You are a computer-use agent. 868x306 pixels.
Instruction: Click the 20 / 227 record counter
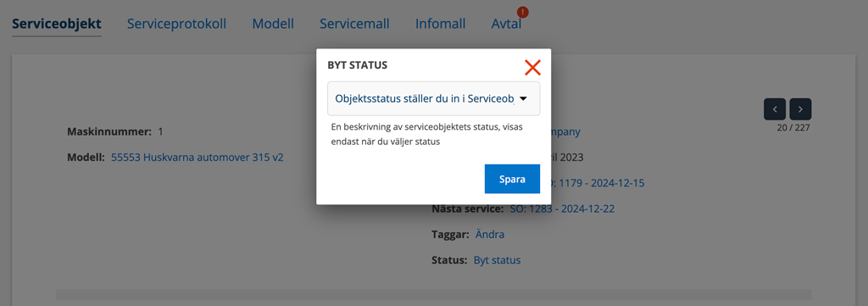[793, 128]
